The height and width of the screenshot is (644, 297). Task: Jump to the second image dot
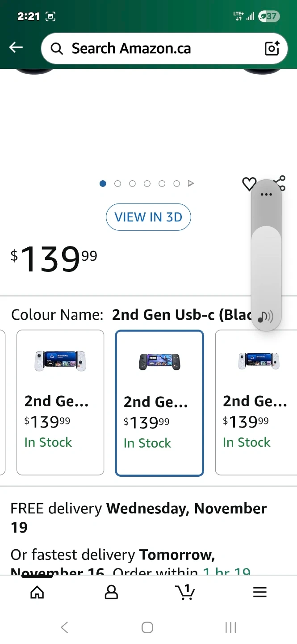(118, 183)
